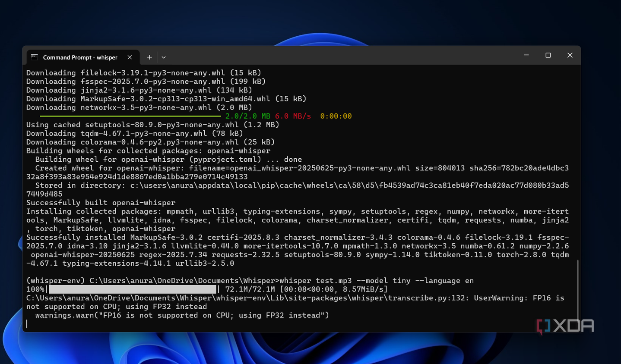Click the red '6.0 MB/s' speed text
Image resolution: width=621 pixels, height=364 pixels.
point(293,116)
